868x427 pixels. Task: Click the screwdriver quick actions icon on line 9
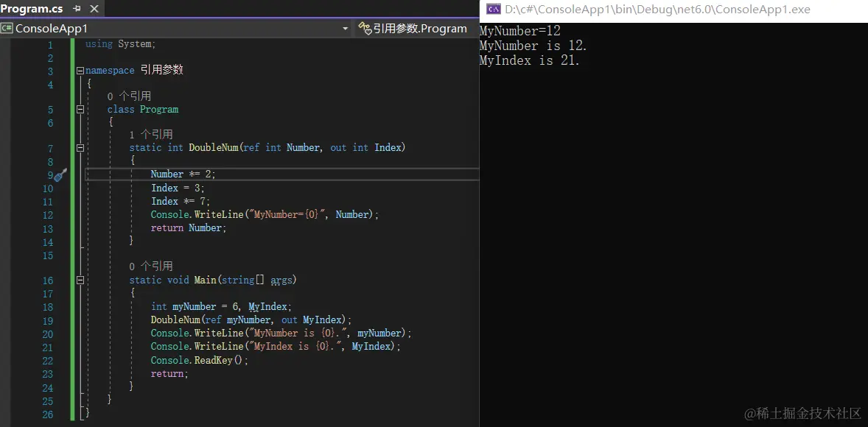point(61,174)
